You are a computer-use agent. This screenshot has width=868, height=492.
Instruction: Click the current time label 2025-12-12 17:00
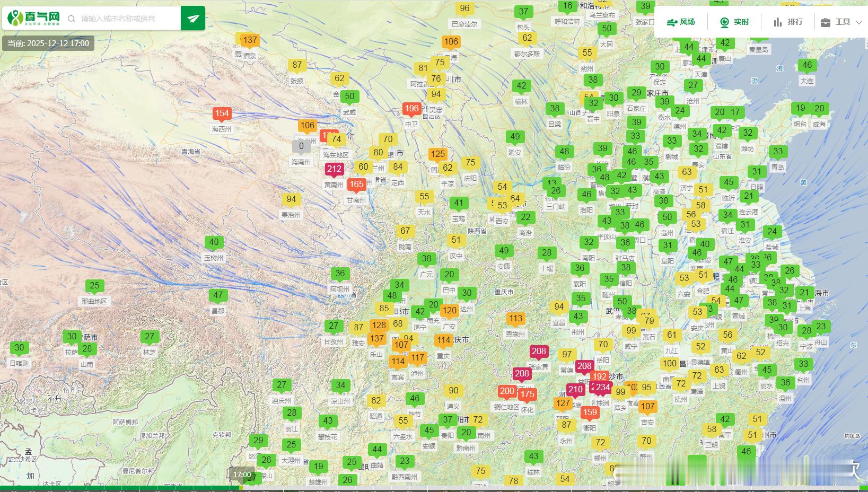[48, 43]
